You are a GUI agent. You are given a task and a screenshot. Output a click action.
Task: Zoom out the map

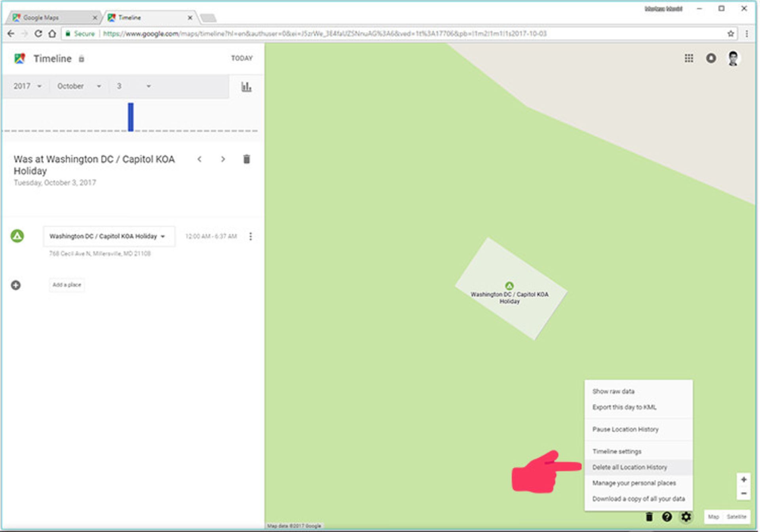pos(744,493)
